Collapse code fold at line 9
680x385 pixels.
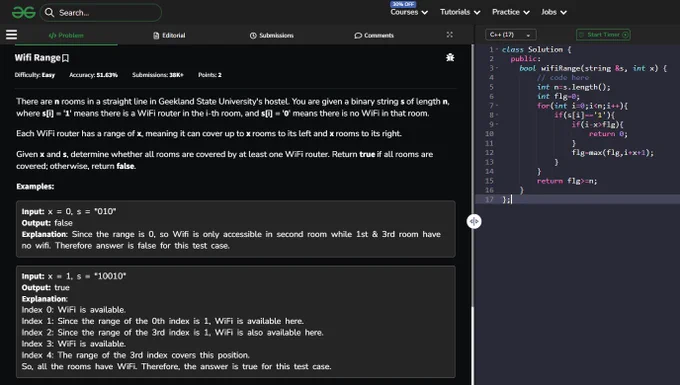[497, 124]
